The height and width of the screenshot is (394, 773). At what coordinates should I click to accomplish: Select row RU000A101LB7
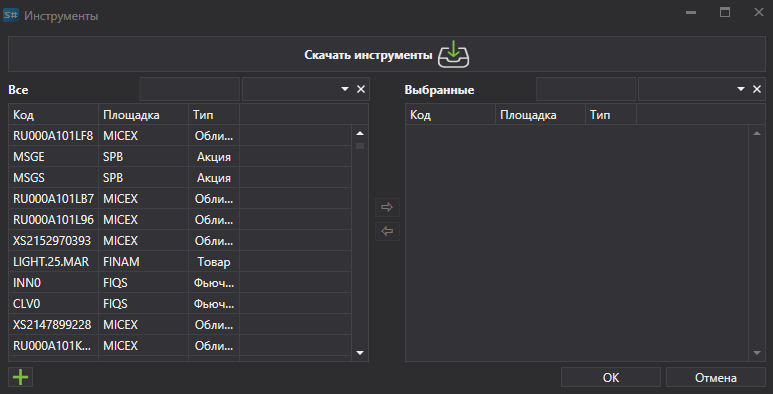[180, 199]
